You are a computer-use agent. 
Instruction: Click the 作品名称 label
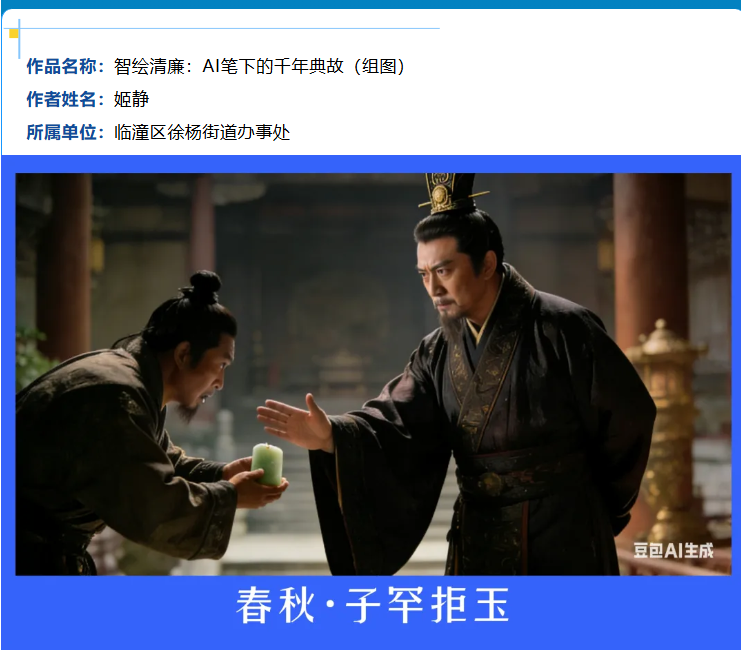tap(65, 66)
